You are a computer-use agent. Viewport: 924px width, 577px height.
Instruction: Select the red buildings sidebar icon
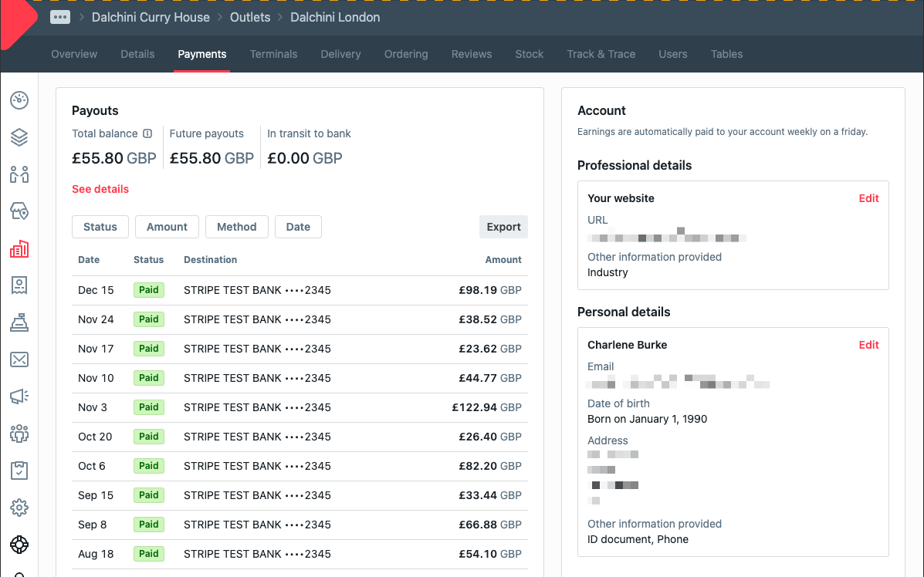point(19,248)
